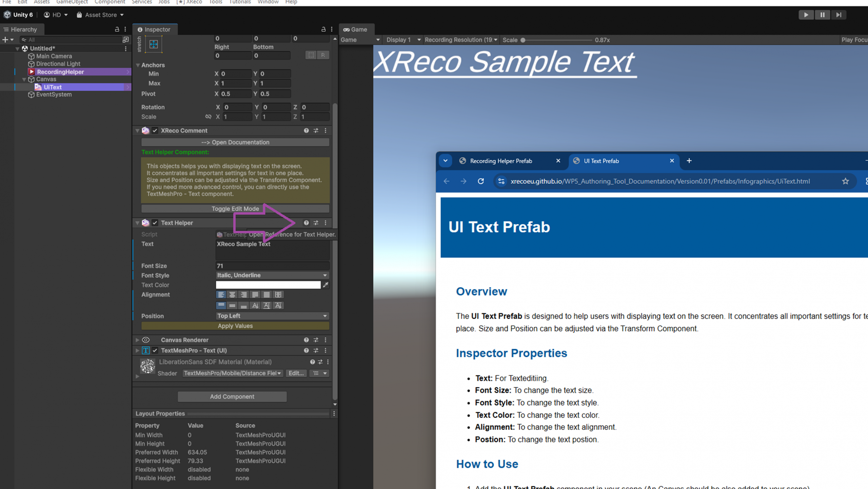This screenshot has width=868, height=489.
Task: Open the Font Style dropdown
Action: (272, 275)
